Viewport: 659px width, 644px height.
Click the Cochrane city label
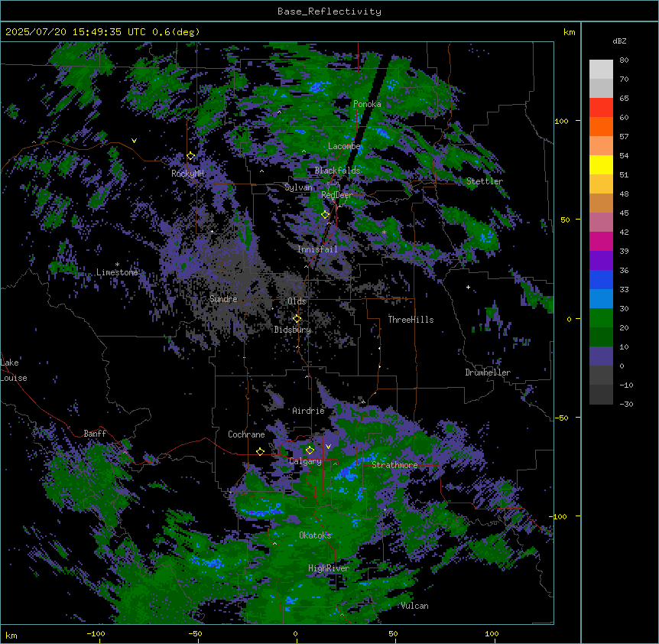tap(246, 434)
